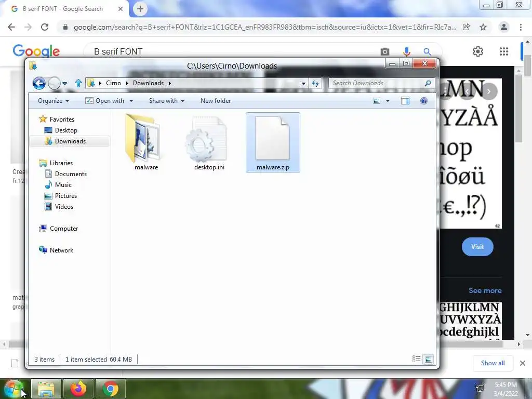Click the See more link
The width and height of the screenshot is (532, 399).
tap(485, 290)
